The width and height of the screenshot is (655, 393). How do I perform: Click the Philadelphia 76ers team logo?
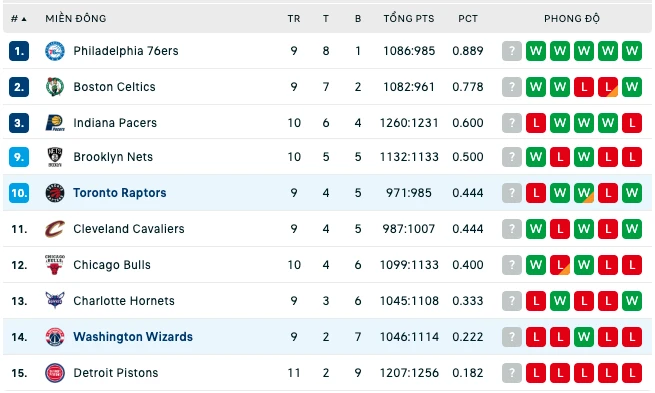point(55,51)
